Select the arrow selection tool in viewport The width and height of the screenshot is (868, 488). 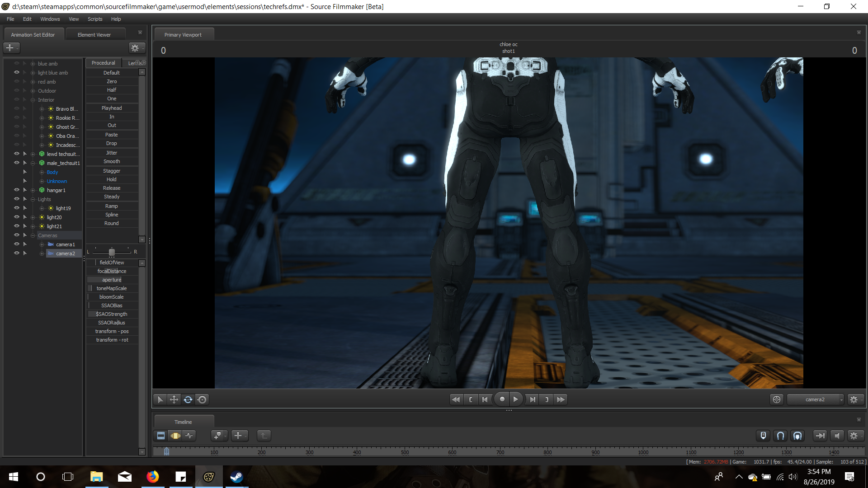[x=160, y=399]
